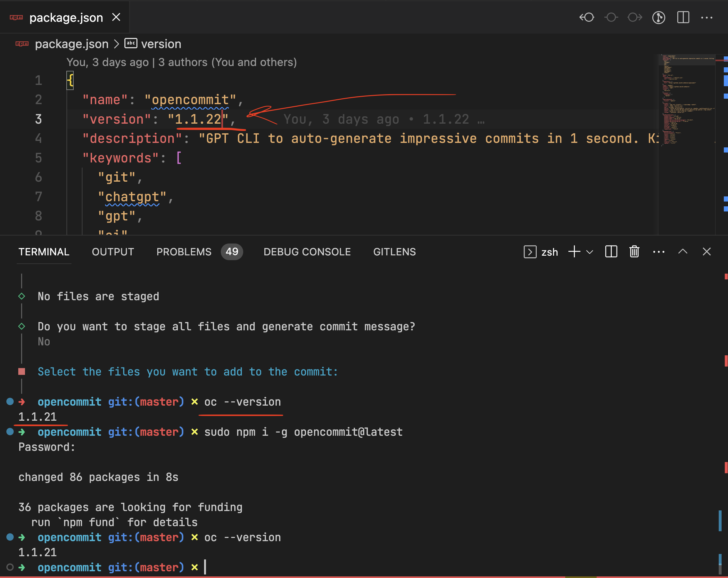Click the sudo npm i -g command line
This screenshot has height=578, width=728.
[303, 432]
